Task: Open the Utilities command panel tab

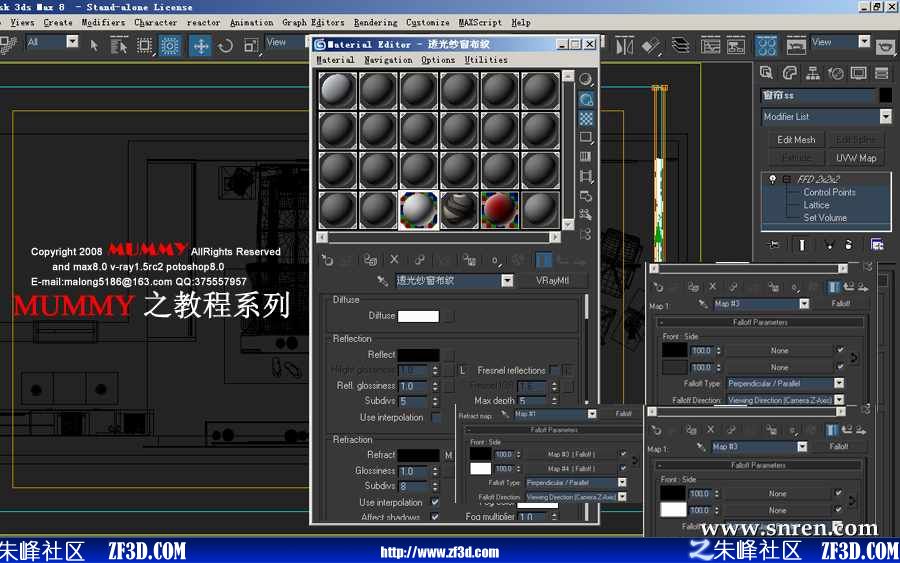Action: (x=882, y=73)
